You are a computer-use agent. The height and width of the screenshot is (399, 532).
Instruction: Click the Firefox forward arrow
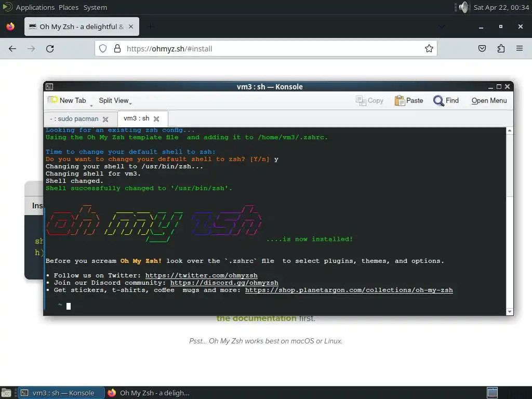point(31,48)
